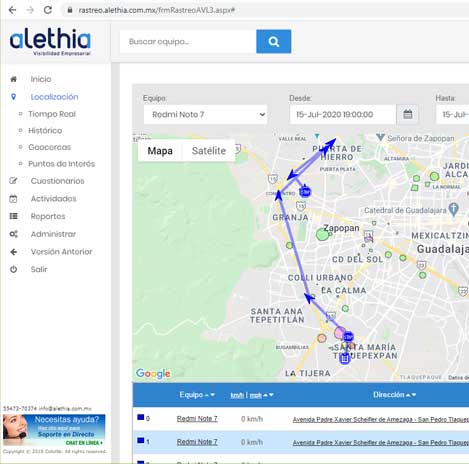Select Histórico submenu item
469x464 pixels.
pos(45,131)
